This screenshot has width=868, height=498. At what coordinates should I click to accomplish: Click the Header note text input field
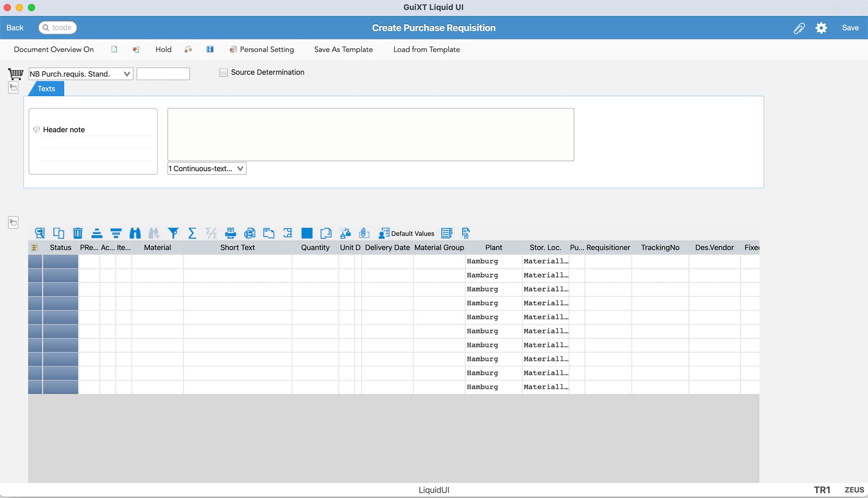[x=370, y=134]
